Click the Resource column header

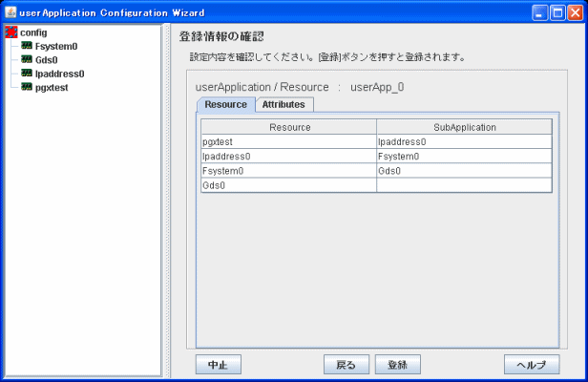(289, 127)
